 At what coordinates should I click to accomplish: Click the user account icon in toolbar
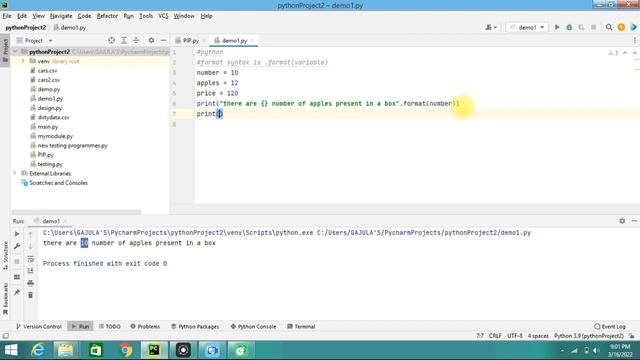coord(491,27)
